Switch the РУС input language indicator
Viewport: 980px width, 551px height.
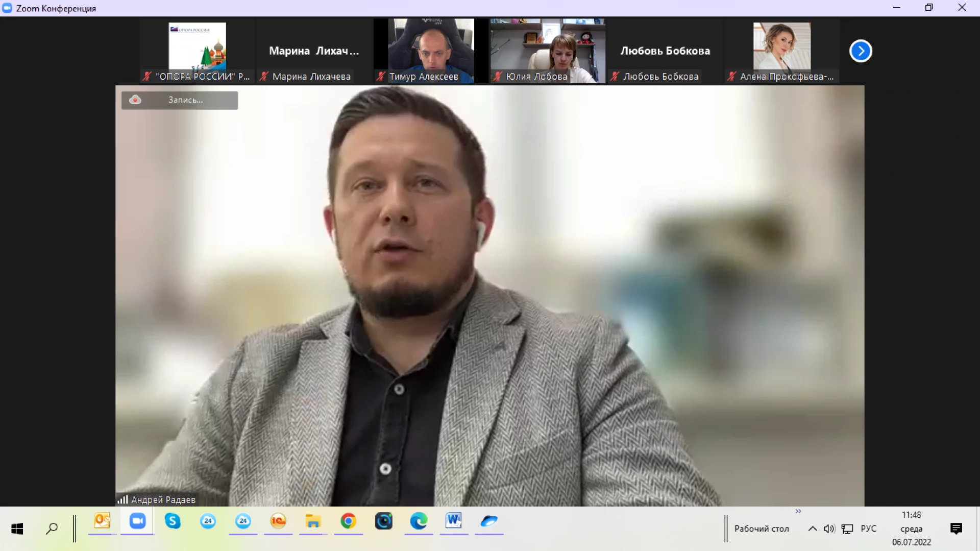(868, 529)
